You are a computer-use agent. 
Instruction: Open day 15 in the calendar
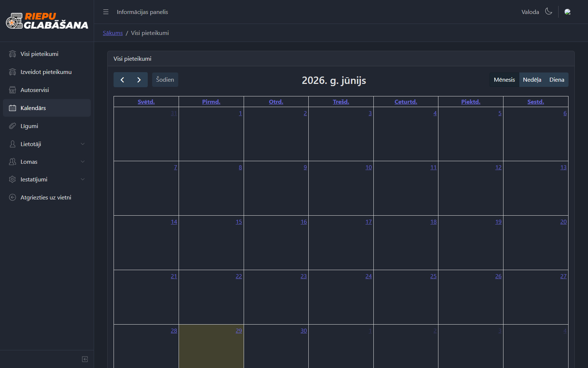click(239, 222)
